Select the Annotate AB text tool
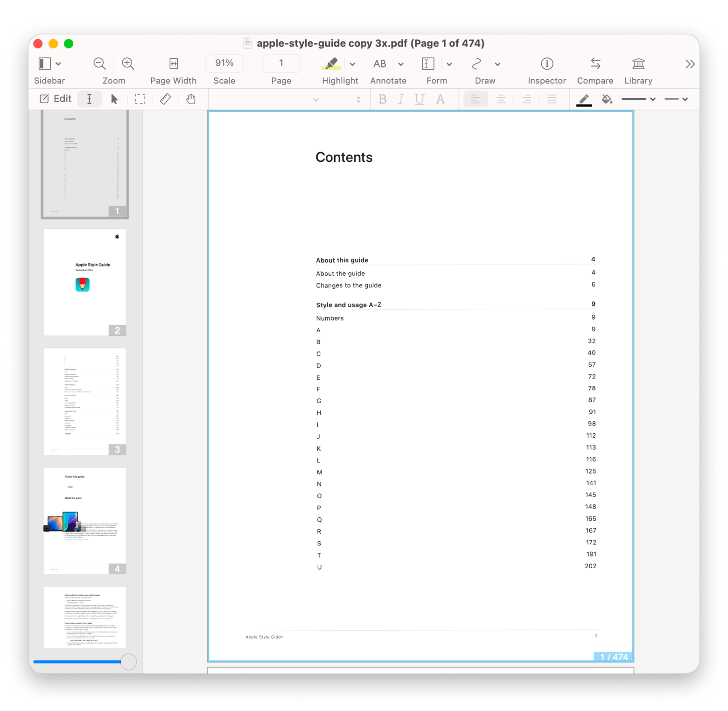The height and width of the screenshot is (711, 728). click(x=379, y=64)
